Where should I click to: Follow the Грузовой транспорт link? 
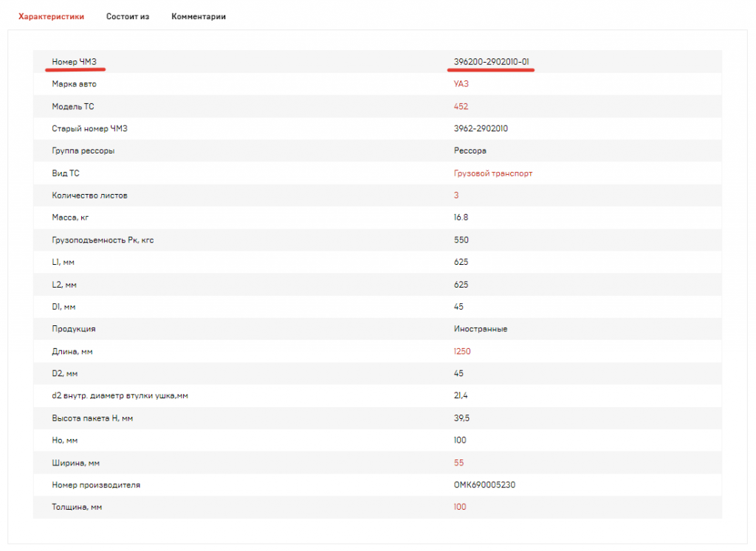coord(492,173)
